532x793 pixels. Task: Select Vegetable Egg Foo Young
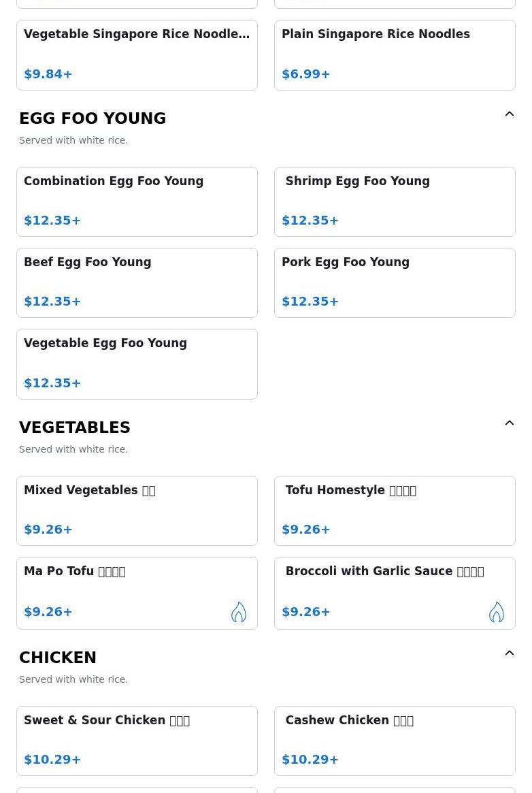137,363
